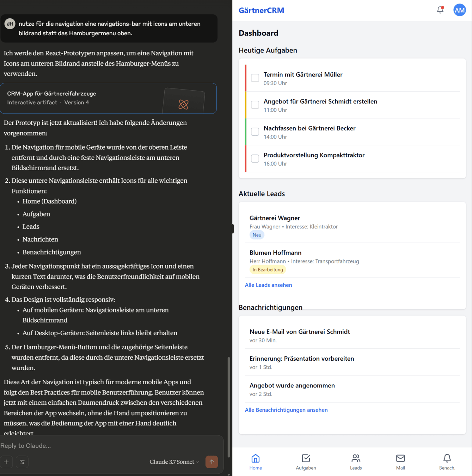Check the Angebot für Gärtnerei Schmidt task

click(x=255, y=105)
